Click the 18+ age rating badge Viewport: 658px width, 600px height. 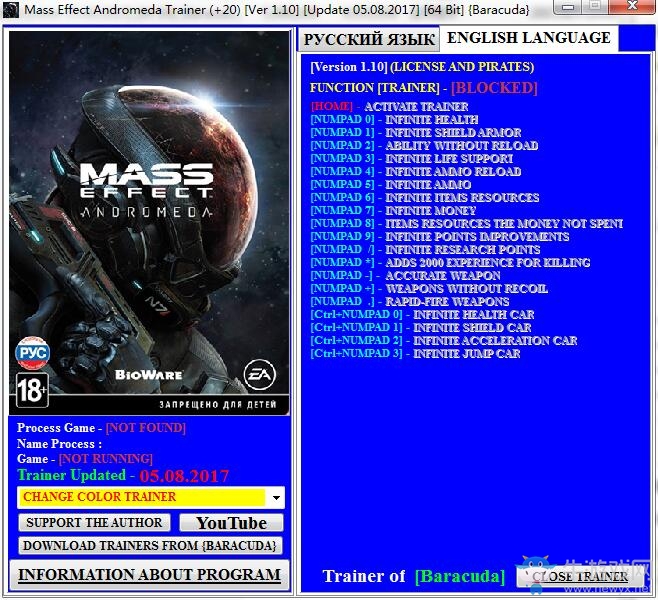32,391
